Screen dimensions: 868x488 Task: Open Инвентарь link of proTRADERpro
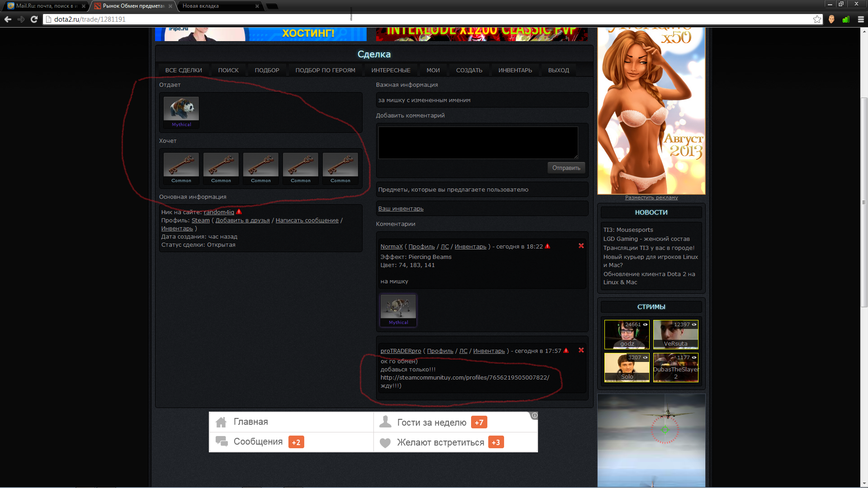pos(489,351)
